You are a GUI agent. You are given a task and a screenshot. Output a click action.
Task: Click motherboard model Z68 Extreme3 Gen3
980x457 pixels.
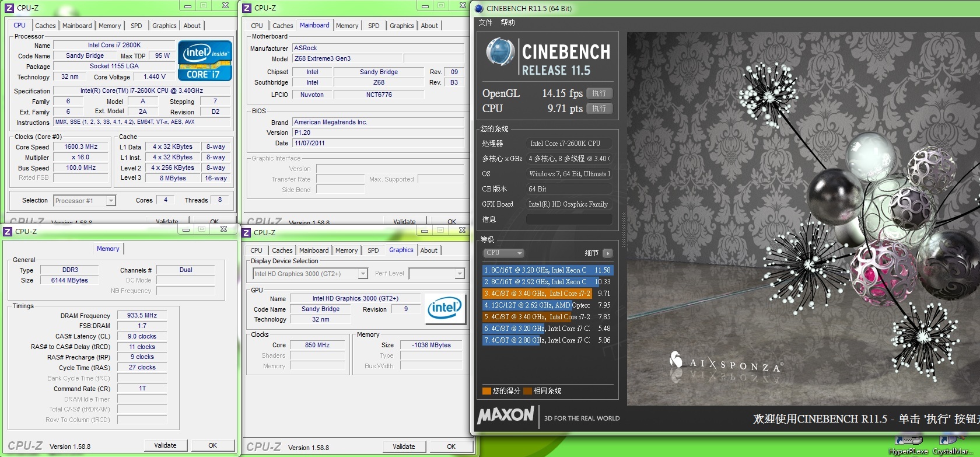tap(346, 58)
